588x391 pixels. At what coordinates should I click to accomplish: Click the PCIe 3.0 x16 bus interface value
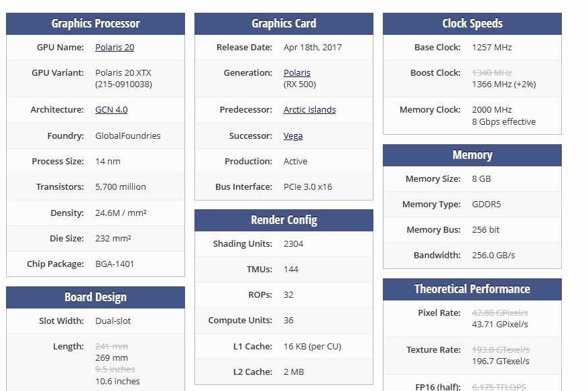[x=308, y=187]
